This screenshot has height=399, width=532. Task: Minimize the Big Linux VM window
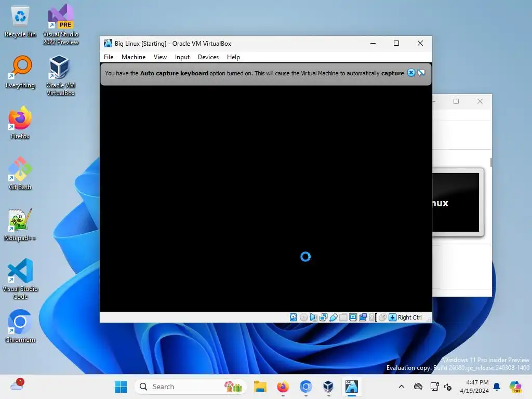(x=373, y=44)
